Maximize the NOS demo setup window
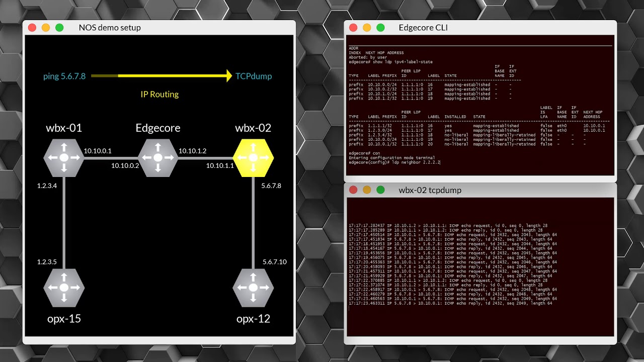This screenshot has height=362, width=644. pos(59,28)
